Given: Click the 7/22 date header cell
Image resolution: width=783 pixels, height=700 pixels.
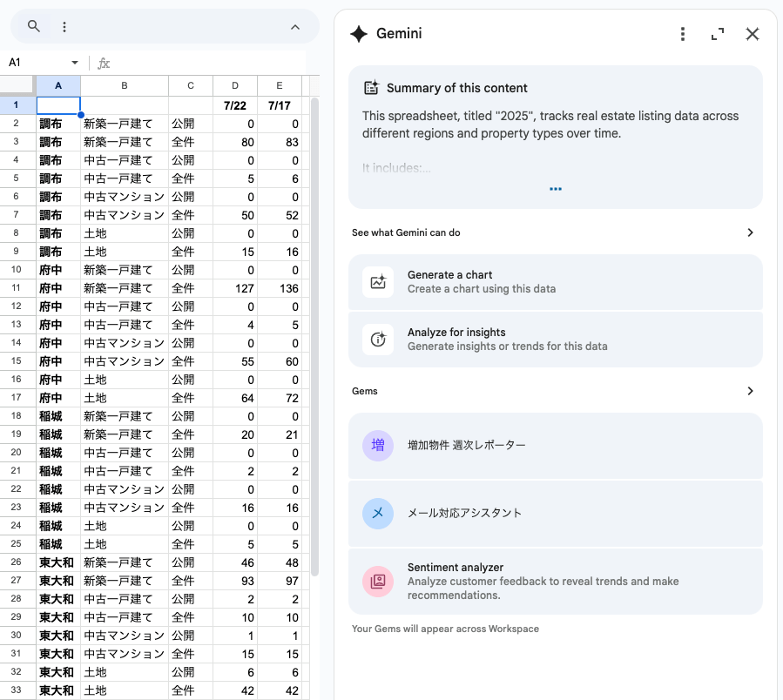Looking at the screenshot, I should click(x=235, y=105).
